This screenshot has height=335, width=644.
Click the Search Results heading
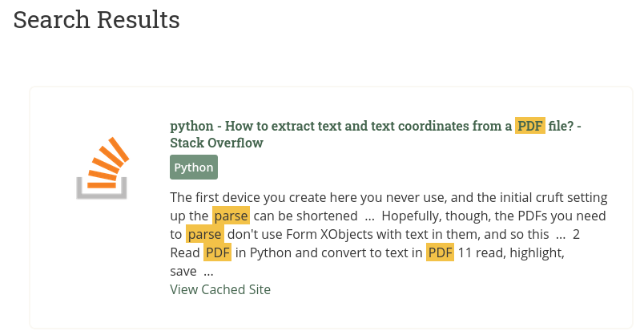point(96,19)
